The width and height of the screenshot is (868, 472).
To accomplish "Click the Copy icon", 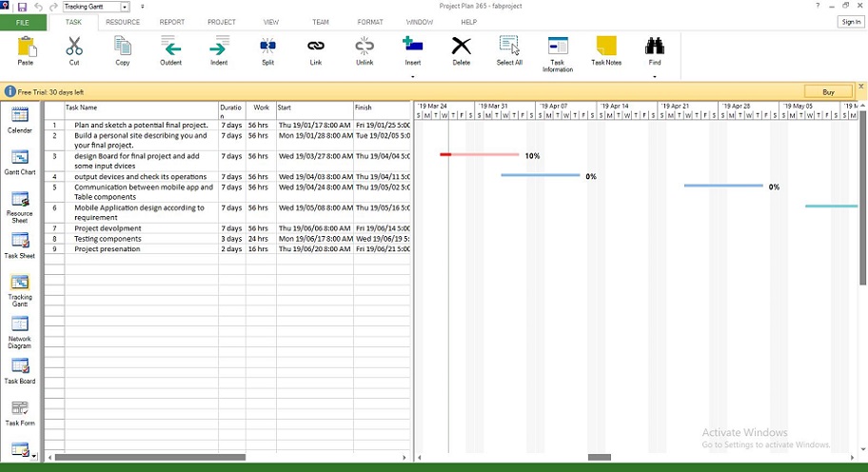I will 123,47.
